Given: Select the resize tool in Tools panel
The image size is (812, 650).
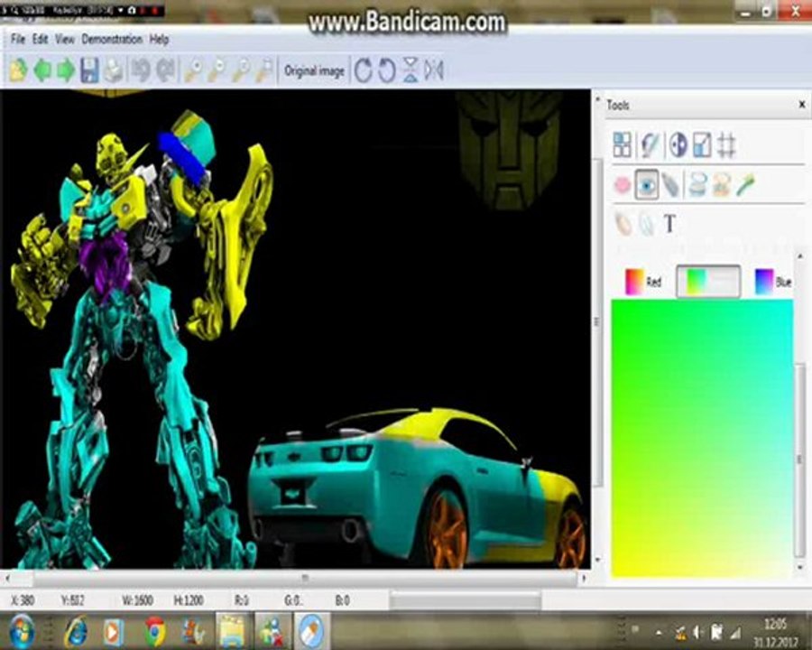Looking at the screenshot, I should click(x=702, y=144).
